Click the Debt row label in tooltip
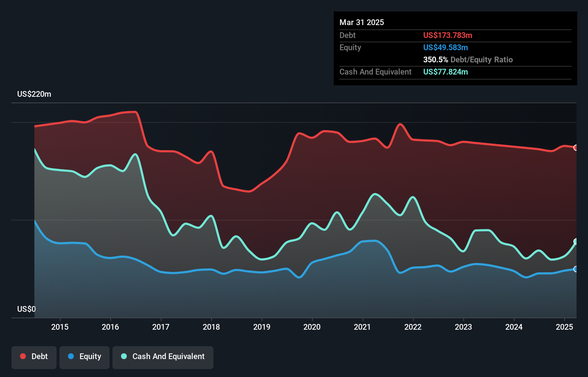The height and width of the screenshot is (377, 588). coord(347,35)
